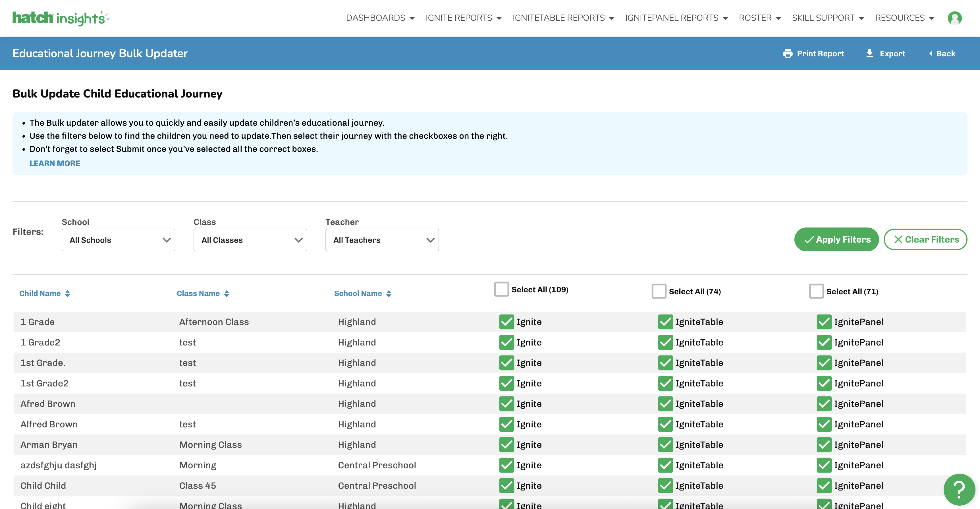Open the SKILL SUPPORT menu
This screenshot has width=980, height=509.
click(828, 18)
